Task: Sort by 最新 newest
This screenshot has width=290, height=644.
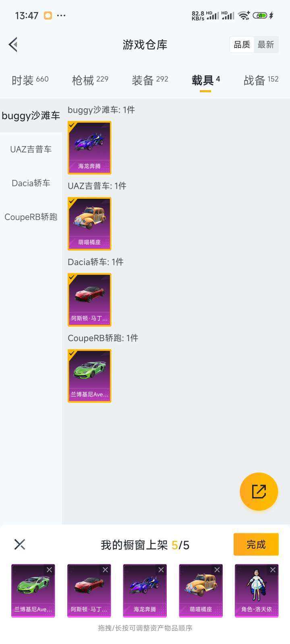Action: coord(266,45)
